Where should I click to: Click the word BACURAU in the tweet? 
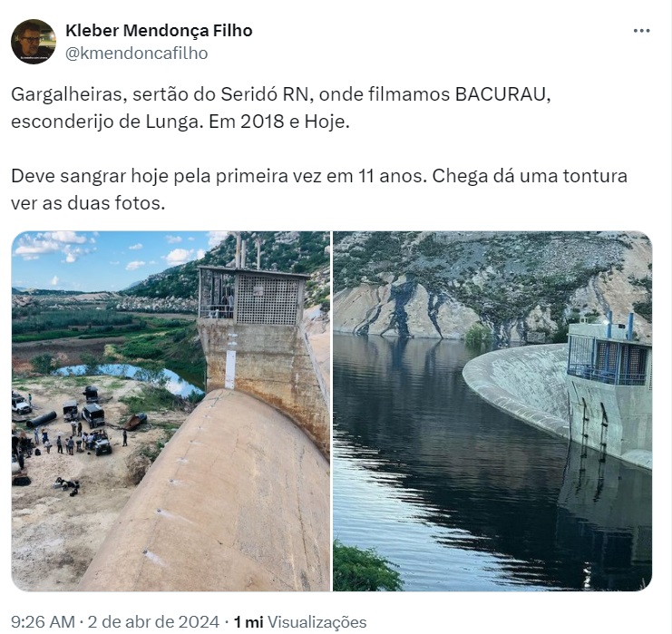point(502,94)
